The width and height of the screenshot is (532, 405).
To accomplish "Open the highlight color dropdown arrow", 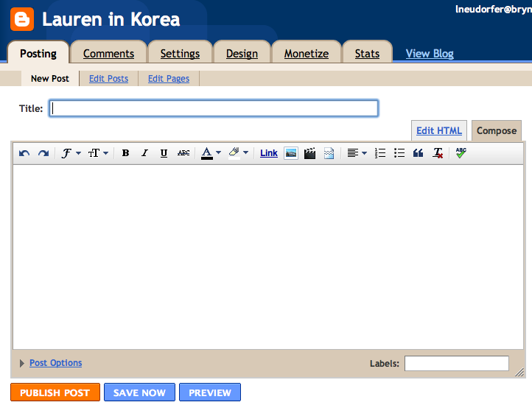I will (245, 152).
